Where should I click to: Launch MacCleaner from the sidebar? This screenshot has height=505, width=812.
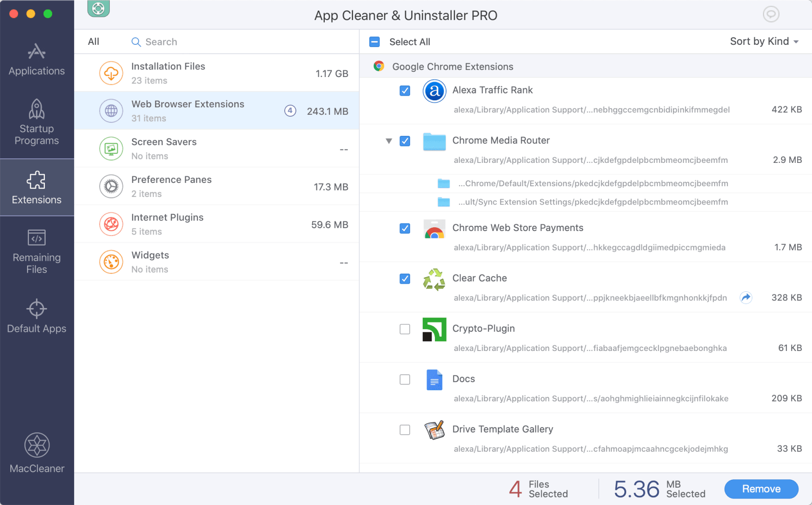[37, 453]
